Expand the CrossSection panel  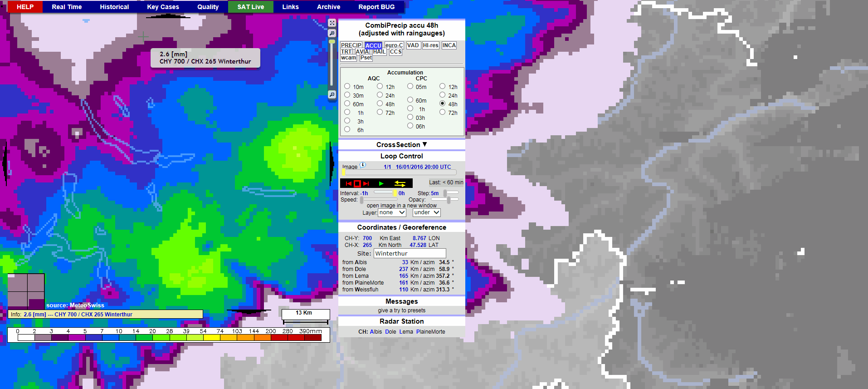pyautogui.click(x=401, y=144)
